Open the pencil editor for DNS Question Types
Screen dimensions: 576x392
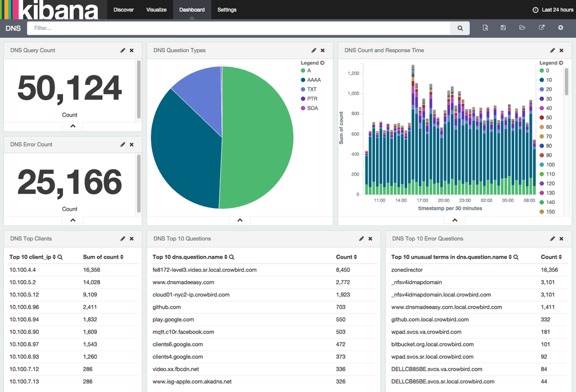(x=314, y=50)
